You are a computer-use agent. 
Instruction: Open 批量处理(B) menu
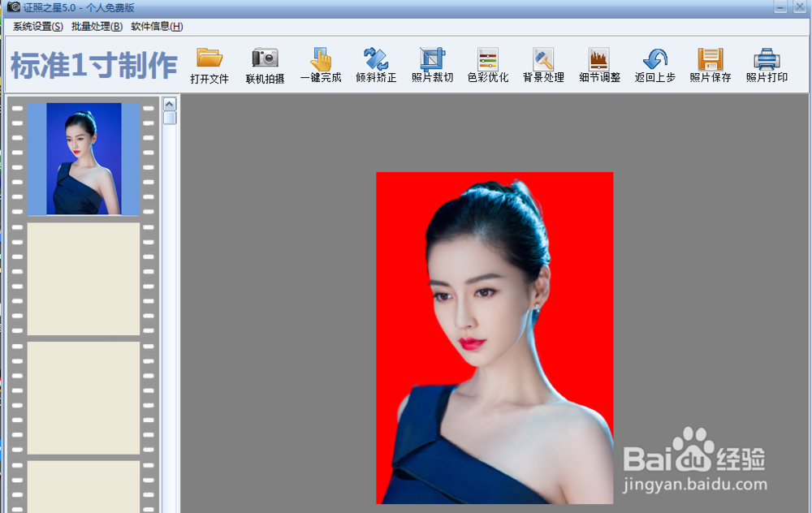point(97,27)
